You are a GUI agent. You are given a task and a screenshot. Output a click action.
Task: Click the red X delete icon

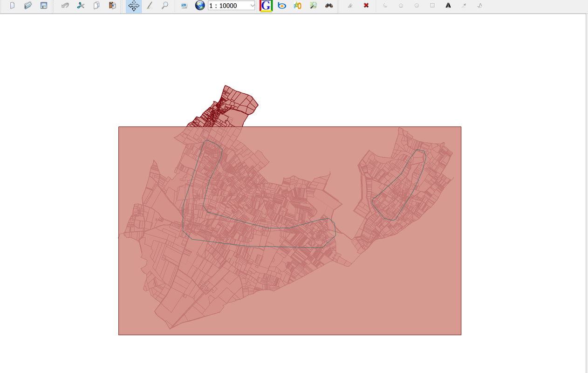(366, 6)
